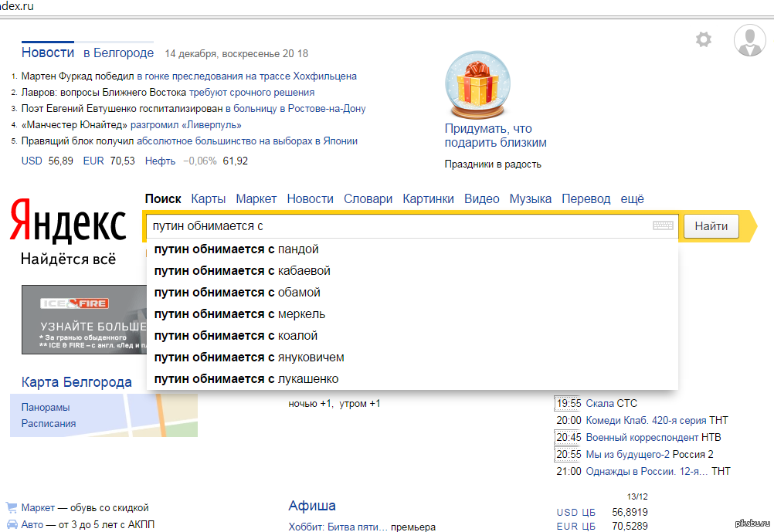This screenshot has width=774, height=532.
Task: Expand the ещё menu of services
Action: click(x=632, y=198)
